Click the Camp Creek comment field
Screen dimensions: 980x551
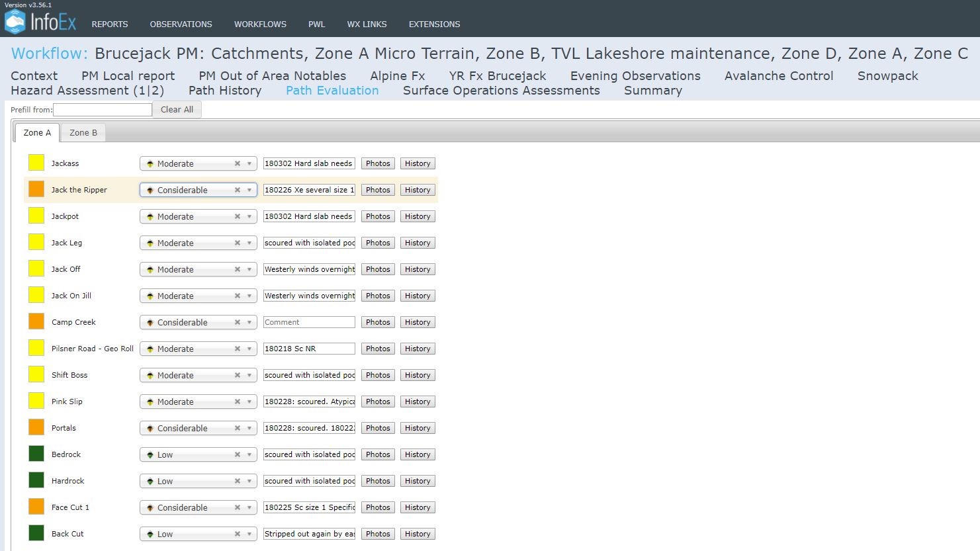[309, 322]
